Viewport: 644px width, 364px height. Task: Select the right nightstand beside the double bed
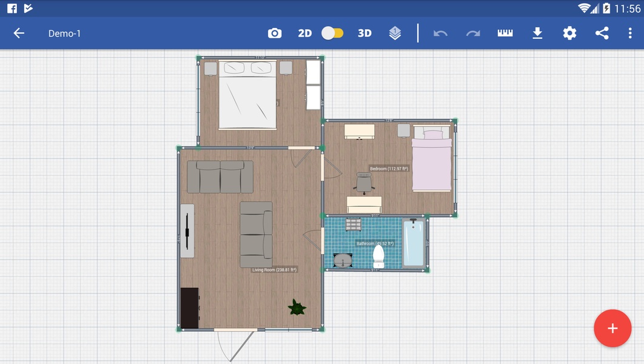[286, 68]
